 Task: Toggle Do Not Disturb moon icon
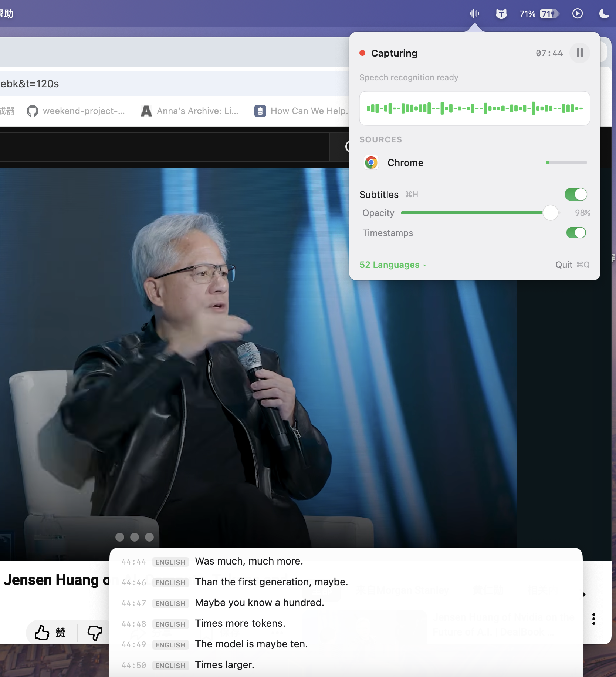click(604, 14)
